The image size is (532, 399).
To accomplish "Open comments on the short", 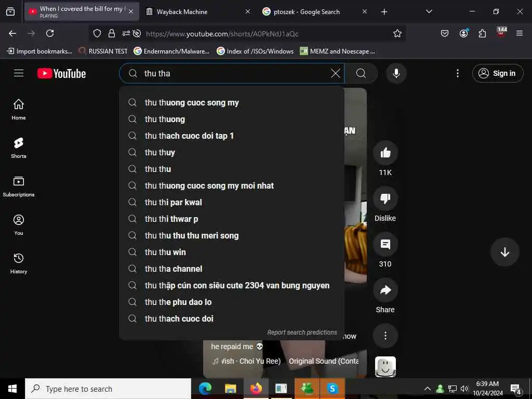I will click(x=385, y=244).
